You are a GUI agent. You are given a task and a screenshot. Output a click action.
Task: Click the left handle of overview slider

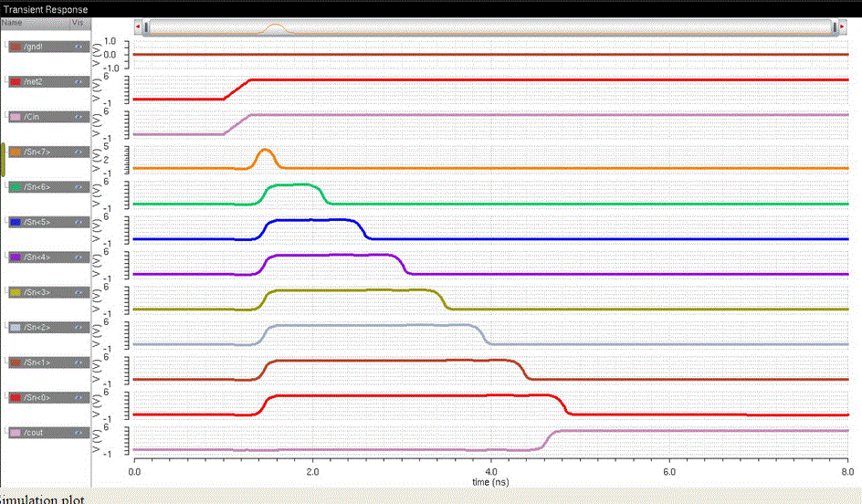point(146,28)
